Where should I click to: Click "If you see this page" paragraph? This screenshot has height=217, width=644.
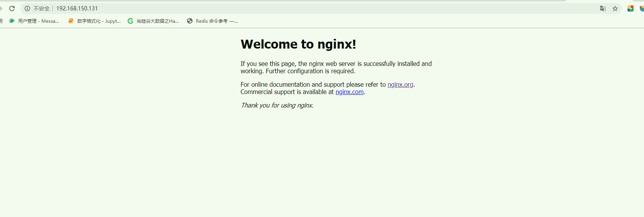pyautogui.click(x=336, y=67)
